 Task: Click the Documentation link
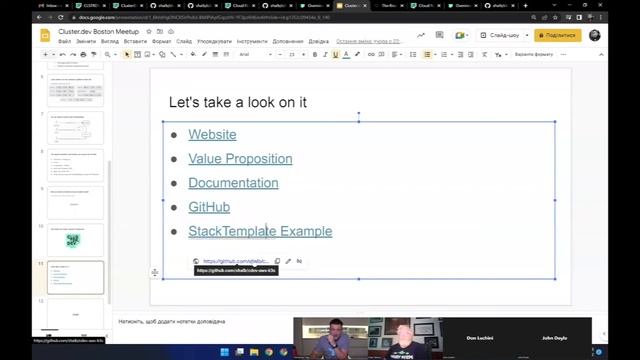[233, 183]
